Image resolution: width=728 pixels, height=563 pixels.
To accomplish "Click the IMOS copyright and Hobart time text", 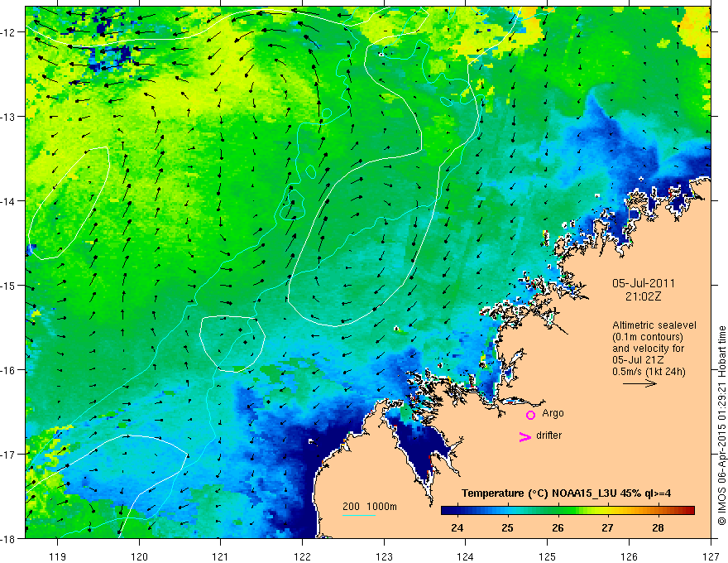I will (721, 426).
